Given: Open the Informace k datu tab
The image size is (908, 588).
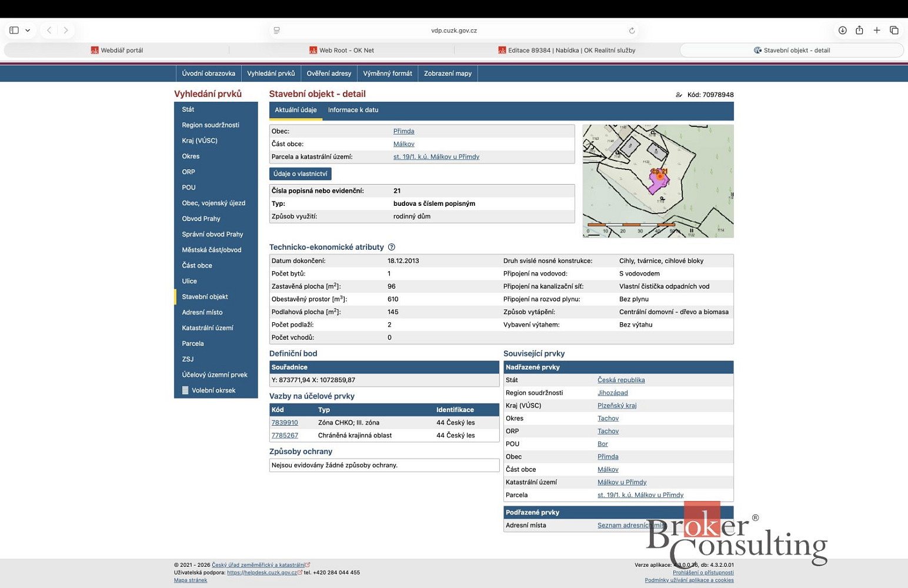Looking at the screenshot, I should coord(353,110).
